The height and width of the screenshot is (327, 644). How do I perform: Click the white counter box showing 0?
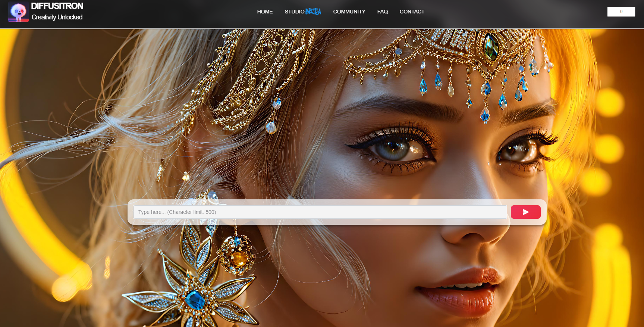[x=621, y=12]
